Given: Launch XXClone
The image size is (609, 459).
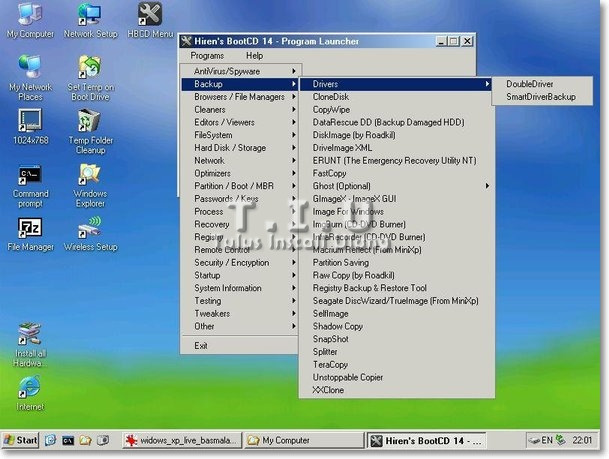Looking at the screenshot, I should (397, 390).
